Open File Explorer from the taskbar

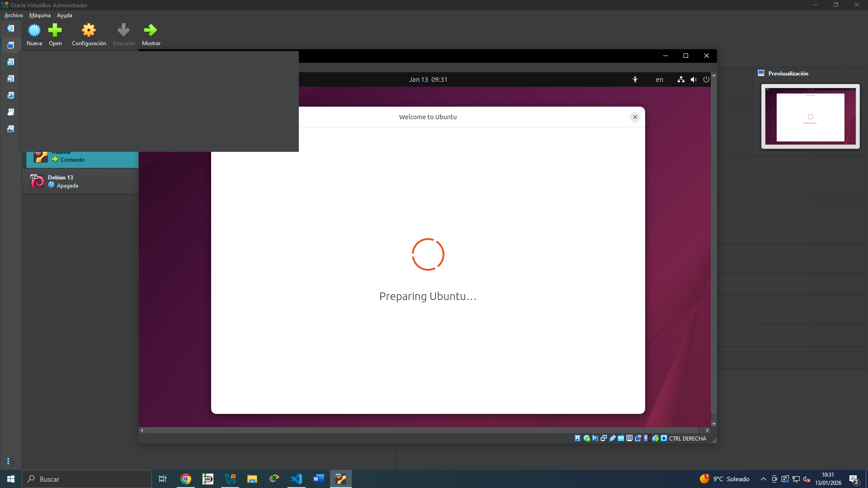point(252,479)
